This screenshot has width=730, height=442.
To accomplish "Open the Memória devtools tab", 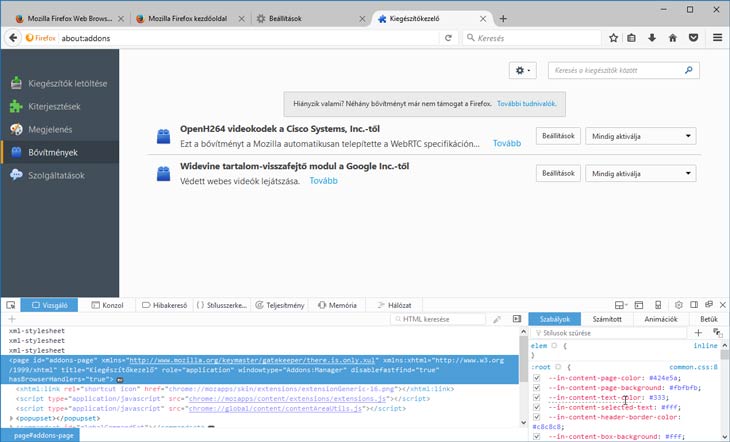I will pyautogui.click(x=337, y=305).
